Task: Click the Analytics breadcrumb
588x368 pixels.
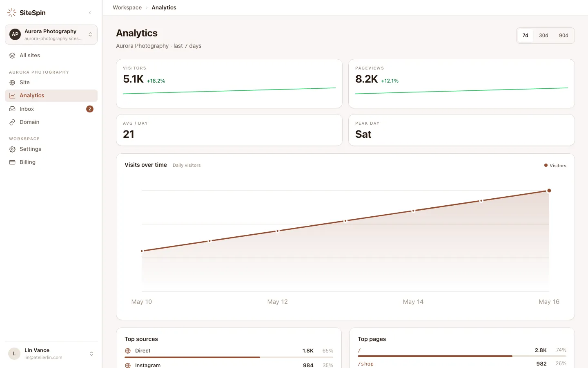Action: [164, 8]
